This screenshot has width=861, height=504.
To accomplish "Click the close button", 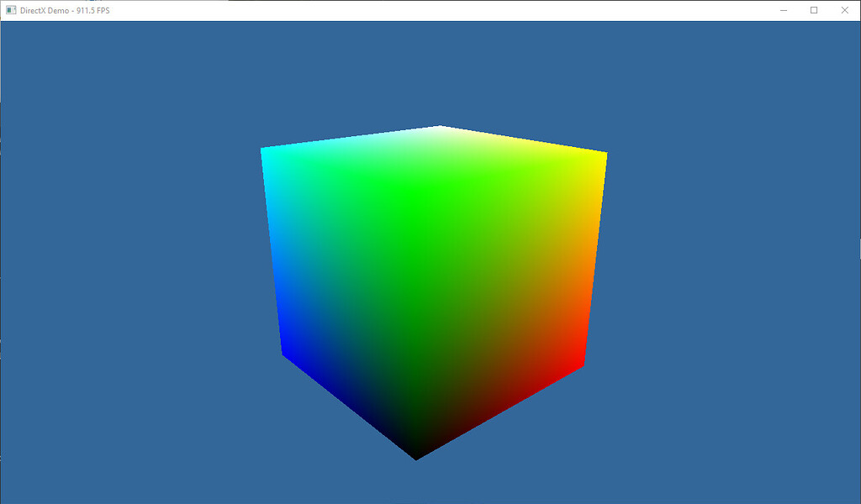I will 845,10.
